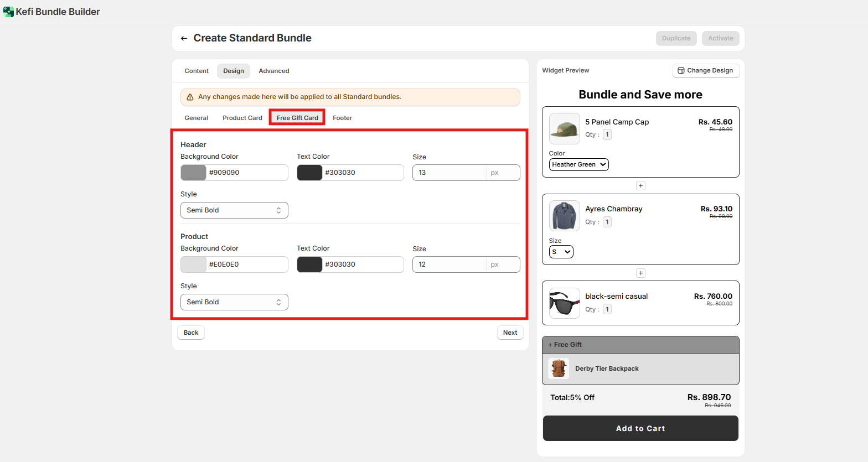This screenshot has height=462, width=868.
Task: Click the Change Design button
Action: (705, 71)
